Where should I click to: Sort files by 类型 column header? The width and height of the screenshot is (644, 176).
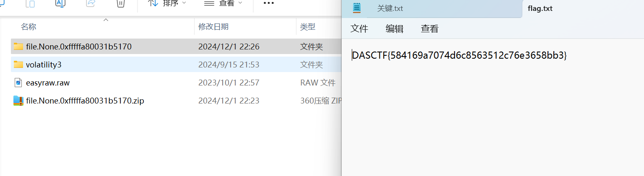307,27
